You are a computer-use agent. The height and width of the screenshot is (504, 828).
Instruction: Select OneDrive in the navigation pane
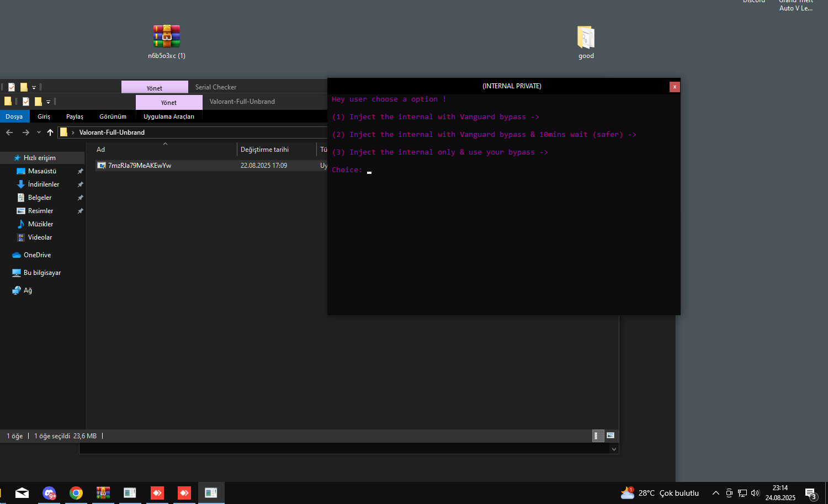click(x=37, y=255)
